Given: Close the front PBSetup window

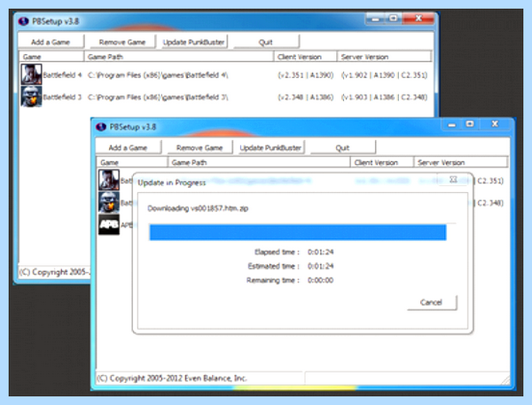Looking at the screenshot, I should coord(495,124).
